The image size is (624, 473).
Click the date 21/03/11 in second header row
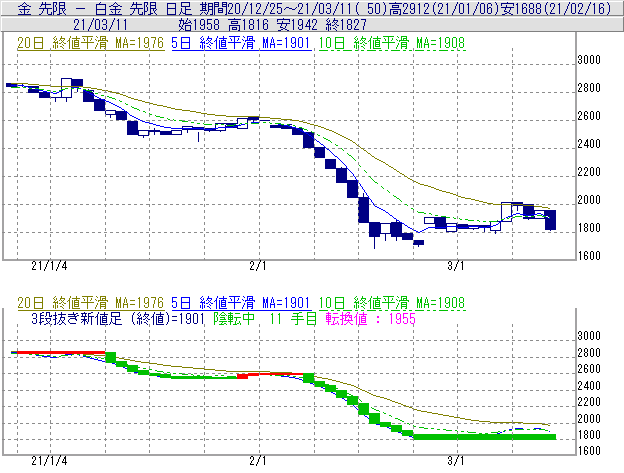pos(100,25)
